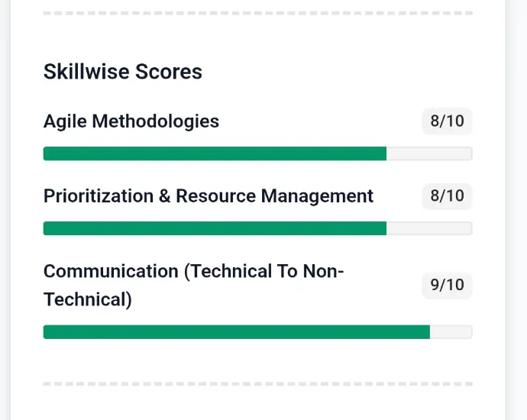
Task: Select the Prioritization & Resource Management label
Action: point(209,196)
